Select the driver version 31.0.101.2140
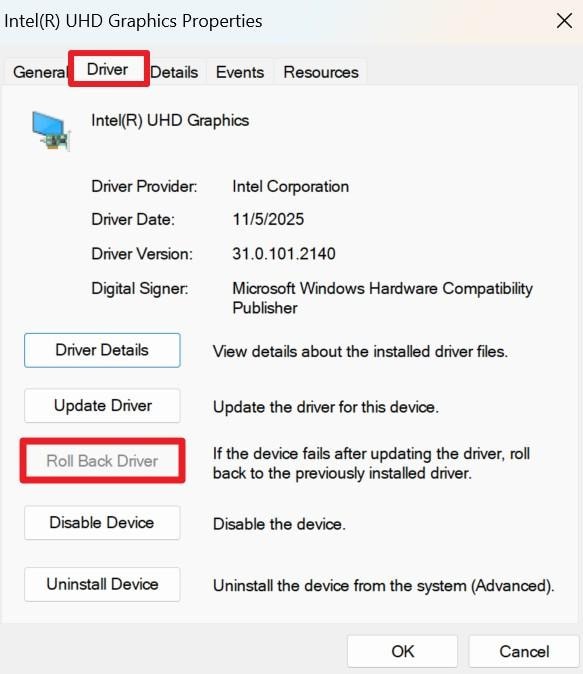Screen dimensions: 583x674 tap(284, 254)
